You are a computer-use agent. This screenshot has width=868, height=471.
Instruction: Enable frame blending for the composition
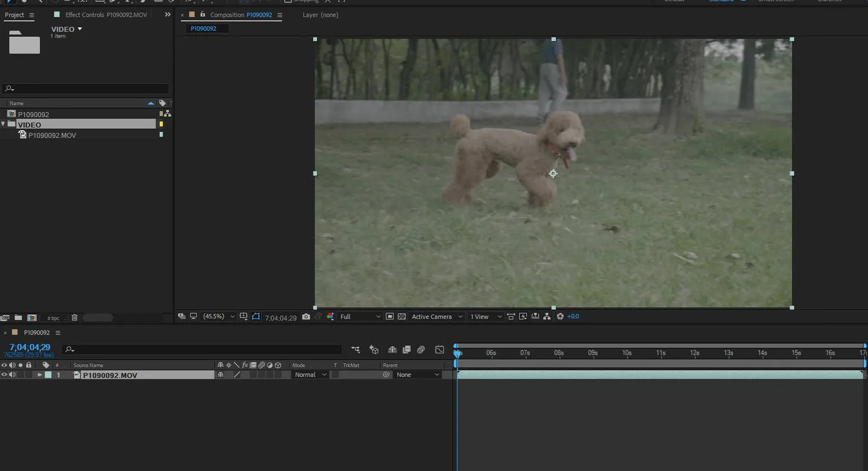407,350
